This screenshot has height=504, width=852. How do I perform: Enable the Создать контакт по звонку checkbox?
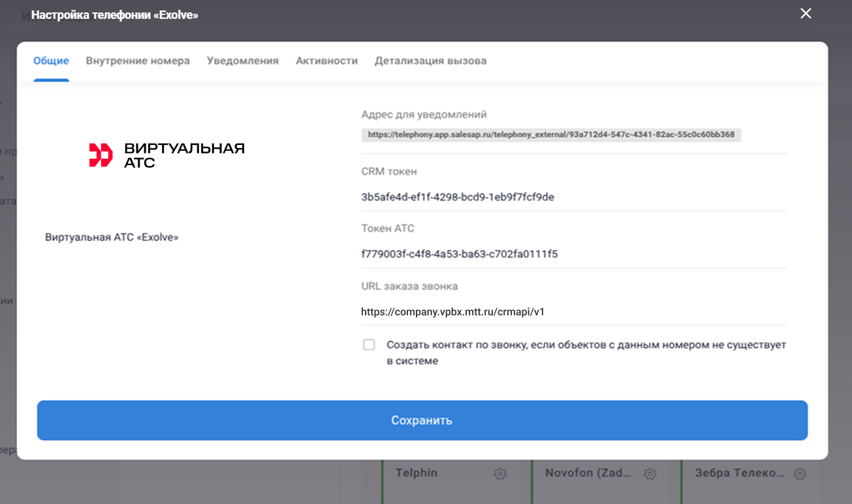click(x=369, y=345)
